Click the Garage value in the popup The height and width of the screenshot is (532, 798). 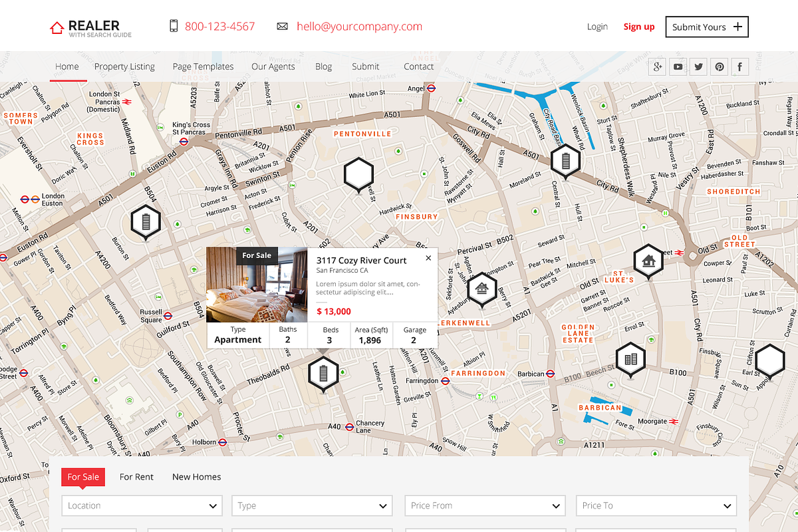[414, 340]
